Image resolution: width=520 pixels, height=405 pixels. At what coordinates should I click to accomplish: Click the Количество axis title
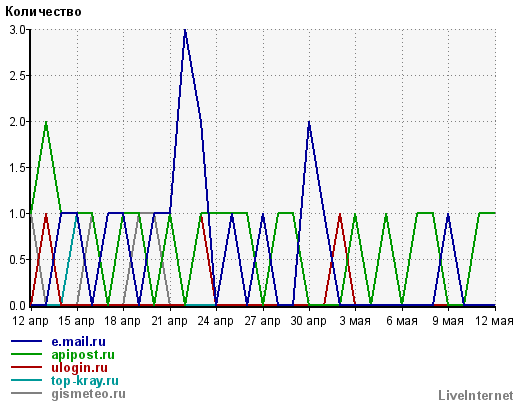[43, 12]
